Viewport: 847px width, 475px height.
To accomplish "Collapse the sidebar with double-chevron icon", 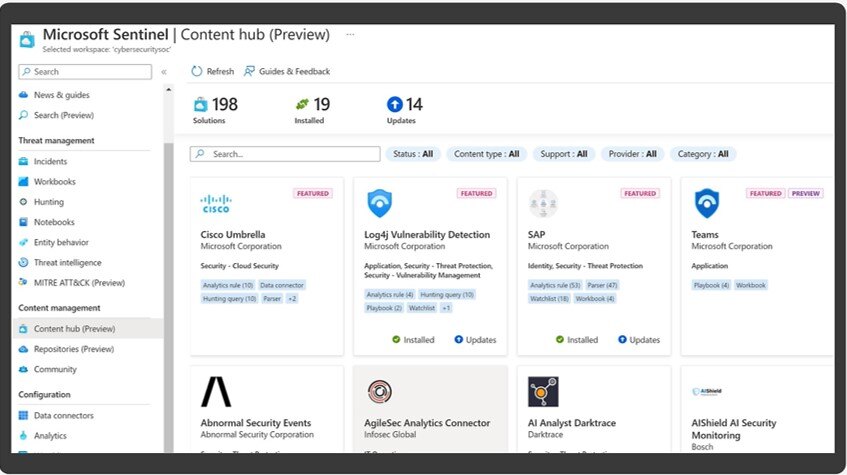I will (164, 72).
